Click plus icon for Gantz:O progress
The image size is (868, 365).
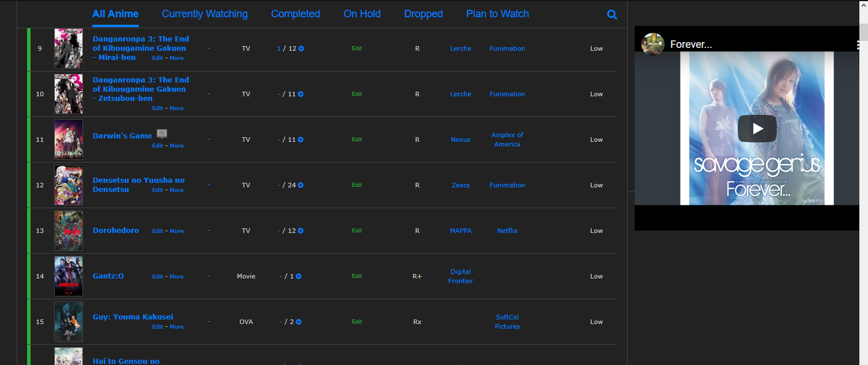click(x=299, y=276)
